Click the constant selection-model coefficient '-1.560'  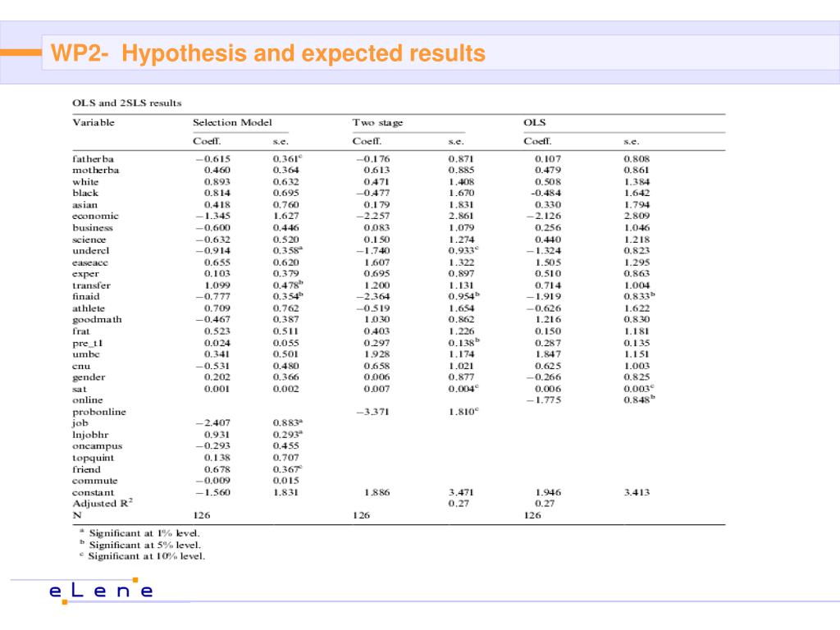pyautogui.click(x=212, y=492)
